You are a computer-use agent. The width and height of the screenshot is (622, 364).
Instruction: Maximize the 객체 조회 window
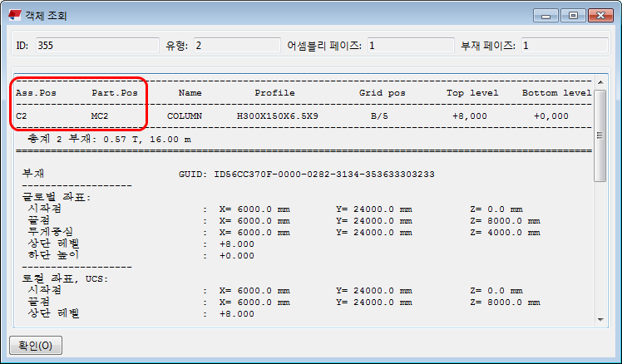pyautogui.click(x=572, y=15)
